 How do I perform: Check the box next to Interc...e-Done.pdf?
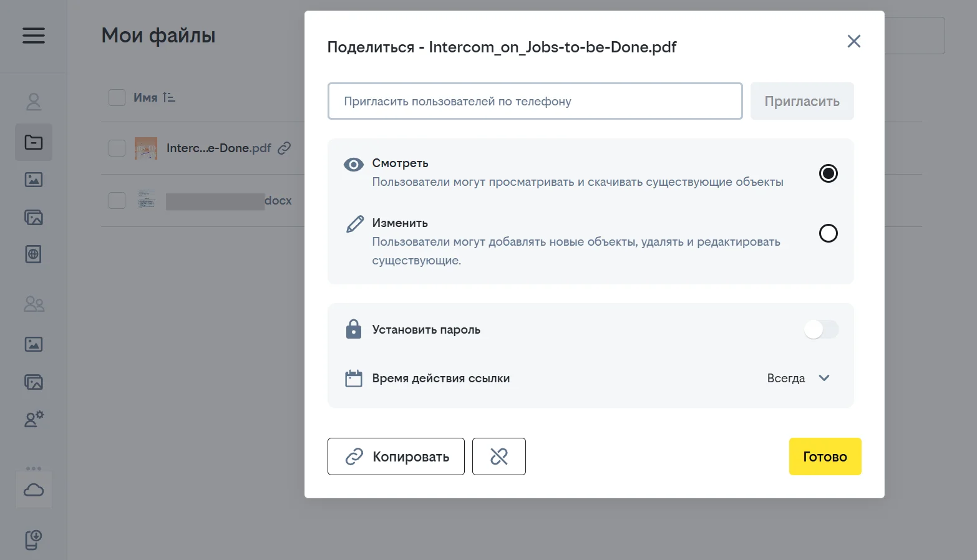tap(117, 148)
